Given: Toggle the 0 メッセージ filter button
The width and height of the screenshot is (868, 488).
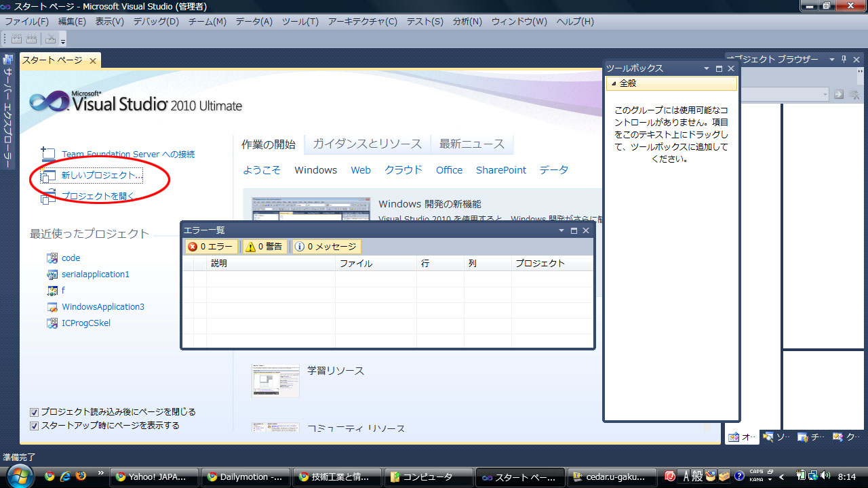Looking at the screenshot, I should click(x=326, y=247).
